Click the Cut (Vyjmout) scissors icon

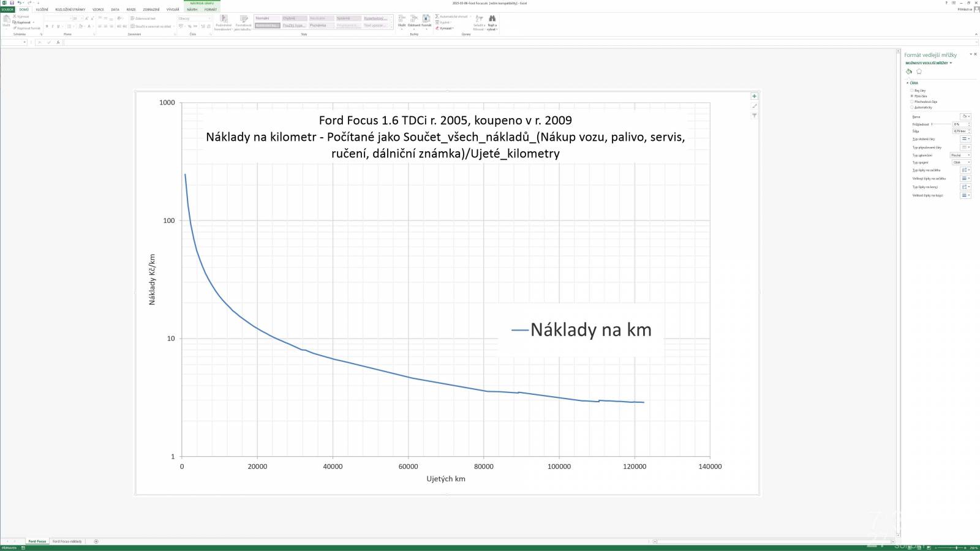(x=15, y=16)
